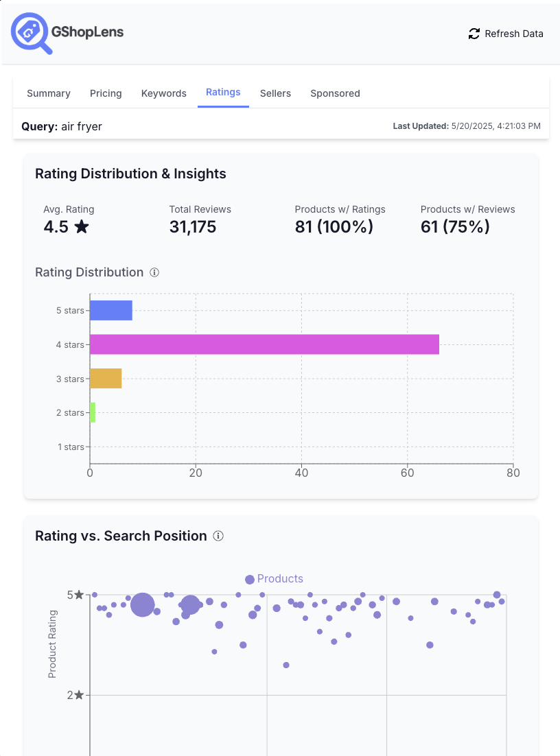Switch to the Pricing tab
Image resolution: width=560 pixels, height=756 pixels.
coord(106,93)
